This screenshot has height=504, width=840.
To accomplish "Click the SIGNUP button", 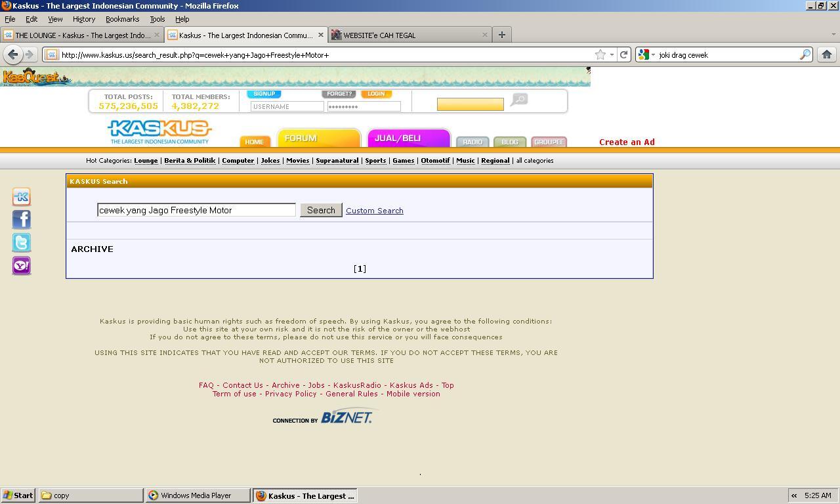I will click(x=264, y=94).
